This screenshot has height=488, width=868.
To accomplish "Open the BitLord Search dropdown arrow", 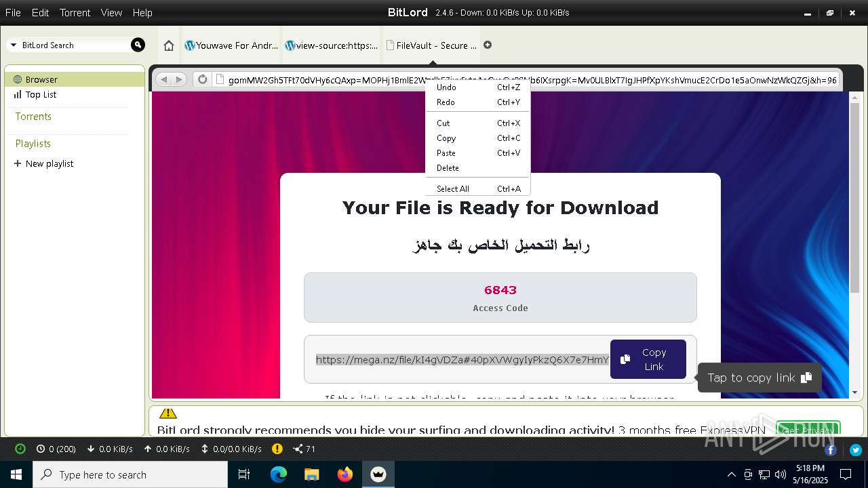I will point(13,45).
